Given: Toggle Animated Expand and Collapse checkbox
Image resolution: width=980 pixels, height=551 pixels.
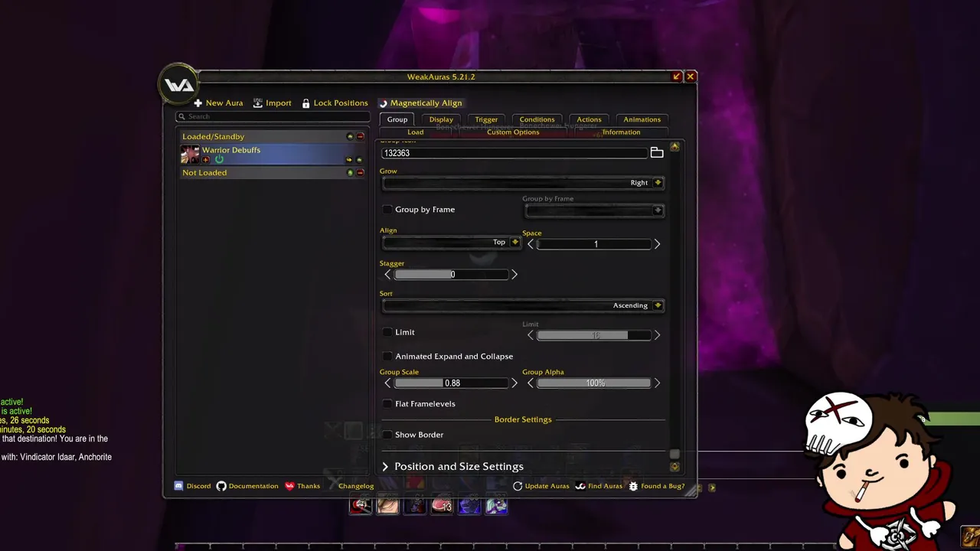Looking at the screenshot, I should (387, 356).
